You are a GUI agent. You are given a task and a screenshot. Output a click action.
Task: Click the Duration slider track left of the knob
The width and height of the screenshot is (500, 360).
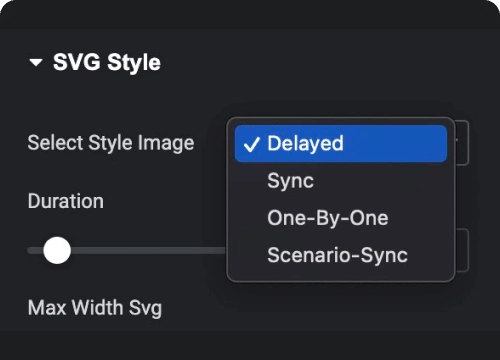point(35,250)
